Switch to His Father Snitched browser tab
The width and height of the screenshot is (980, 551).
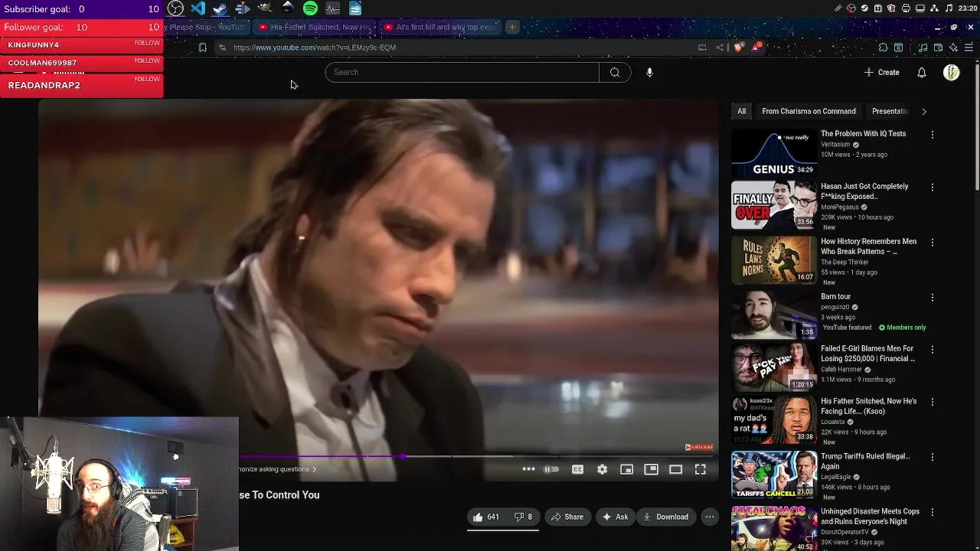pyautogui.click(x=314, y=27)
